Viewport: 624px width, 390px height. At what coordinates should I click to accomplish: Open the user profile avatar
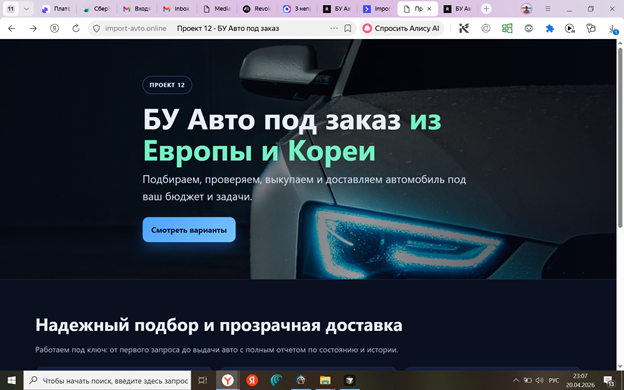click(x=526, y=9)
